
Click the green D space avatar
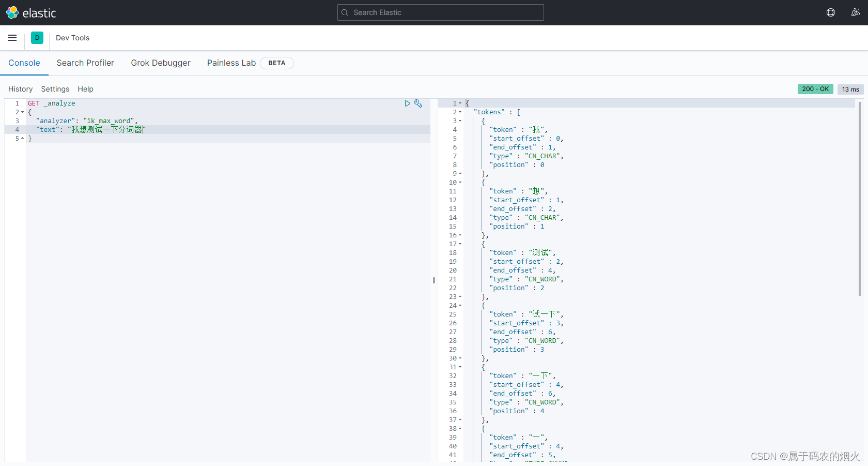(37, 38)
